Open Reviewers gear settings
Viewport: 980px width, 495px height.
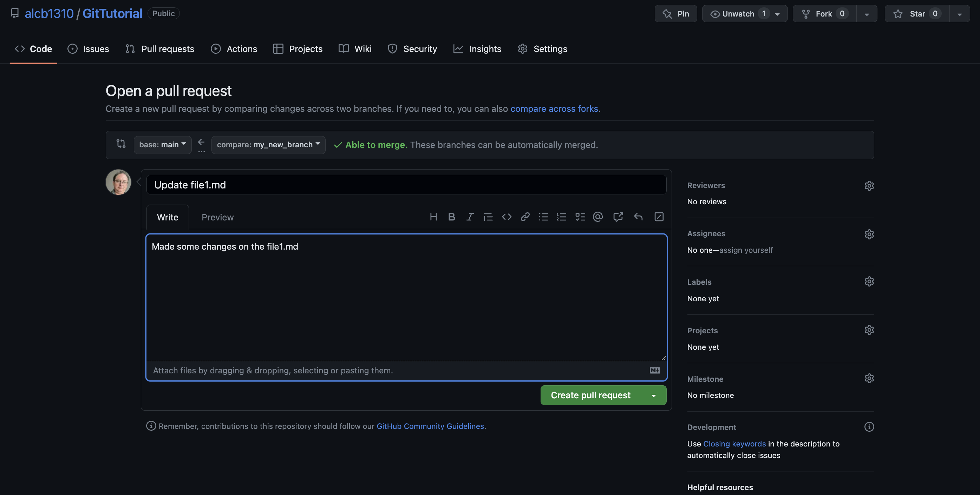coord(869,186)
